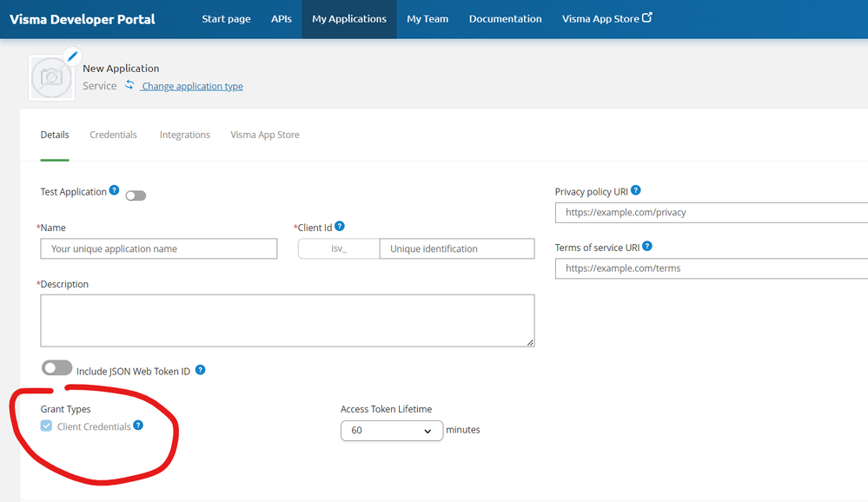Switch to the Credentials tab
868x502 pixels.
coord(114,135)
